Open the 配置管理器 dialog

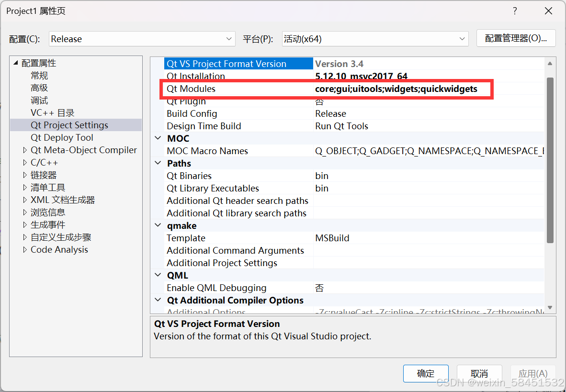(516, 38)
